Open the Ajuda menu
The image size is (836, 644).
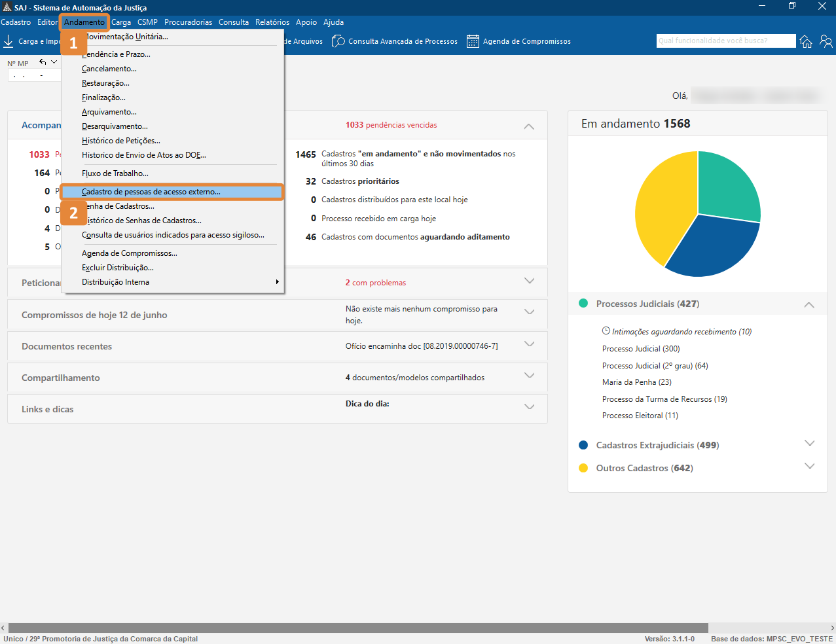tap(333, 22)
